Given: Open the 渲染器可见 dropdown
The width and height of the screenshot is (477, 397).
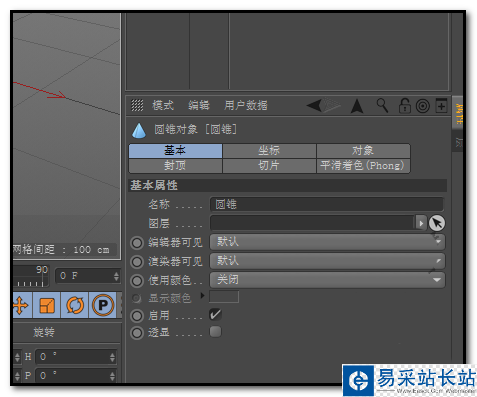Looking at the screenshot, I should pyautogui.click(x=327, y=261).
